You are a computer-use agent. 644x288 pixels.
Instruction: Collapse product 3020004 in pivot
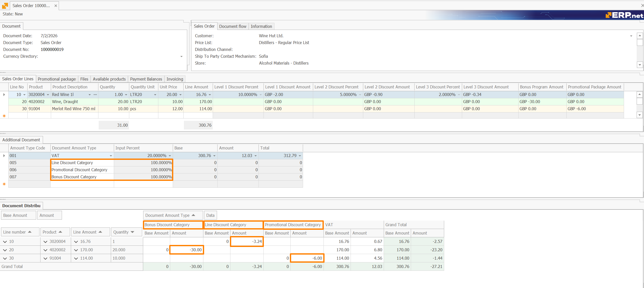(45, 242)
